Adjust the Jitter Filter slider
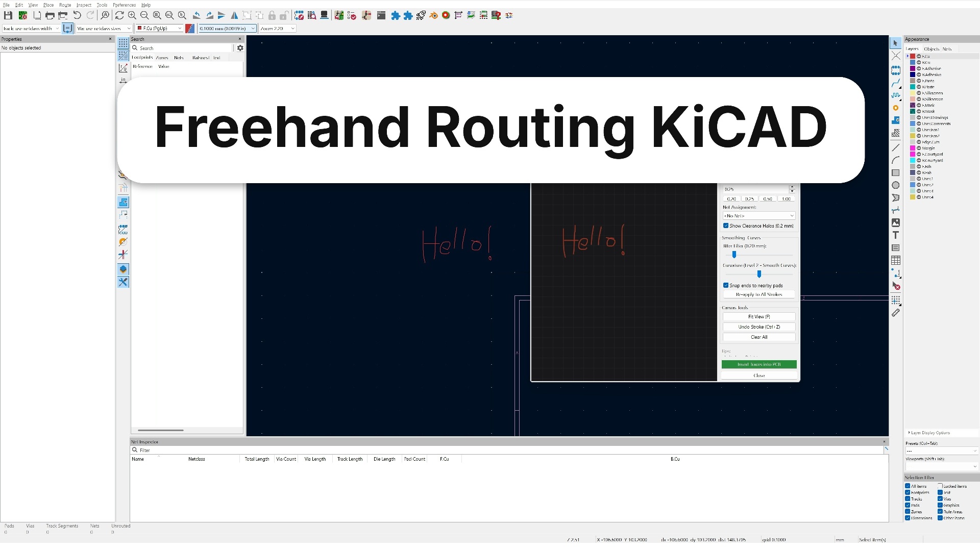This screenshot has width=980, height=551. (x=759, y=255)
